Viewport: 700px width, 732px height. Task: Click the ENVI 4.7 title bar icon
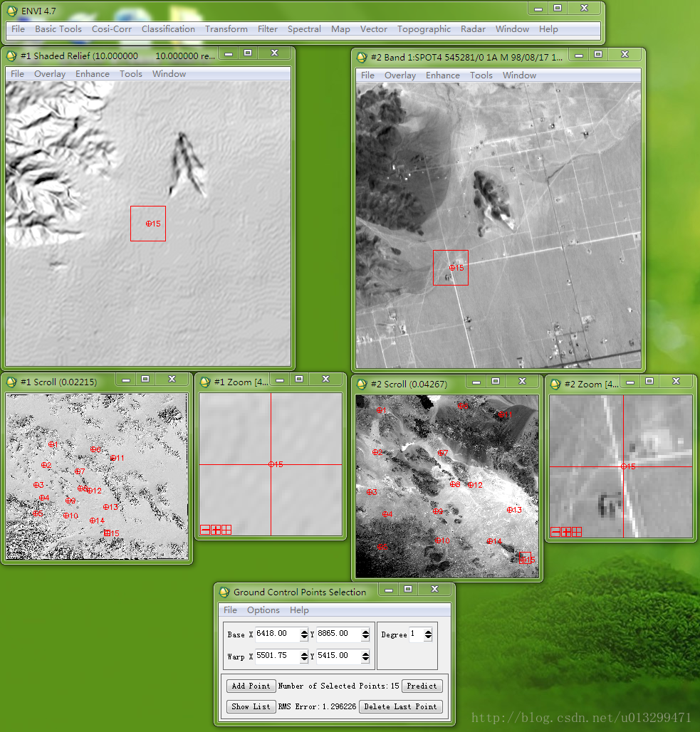click(x=12, y=11)
